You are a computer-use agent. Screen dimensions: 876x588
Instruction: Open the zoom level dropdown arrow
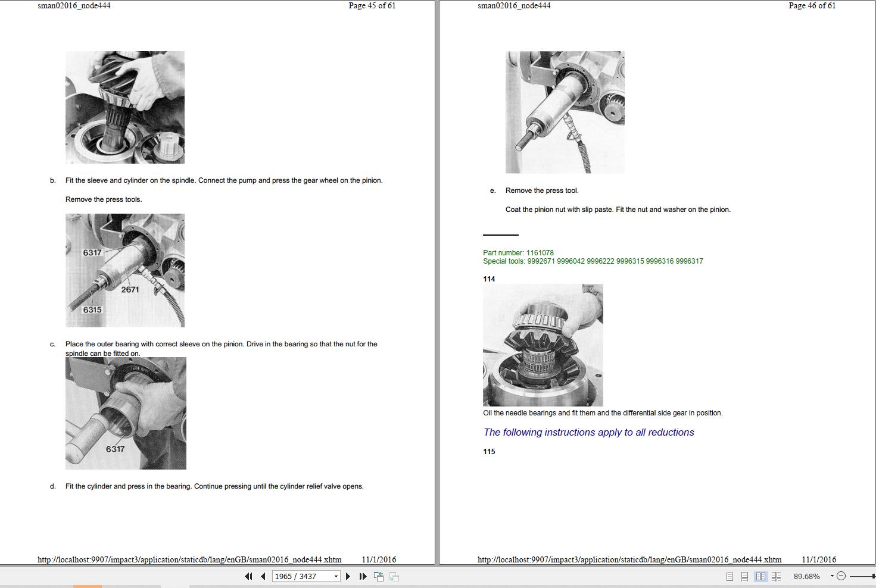[832, 576]
